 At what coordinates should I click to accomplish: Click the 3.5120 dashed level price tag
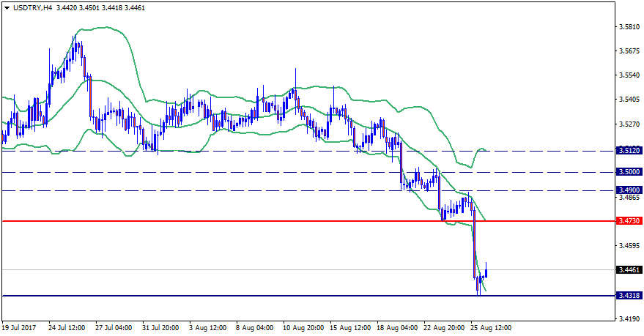coord(629,150)
